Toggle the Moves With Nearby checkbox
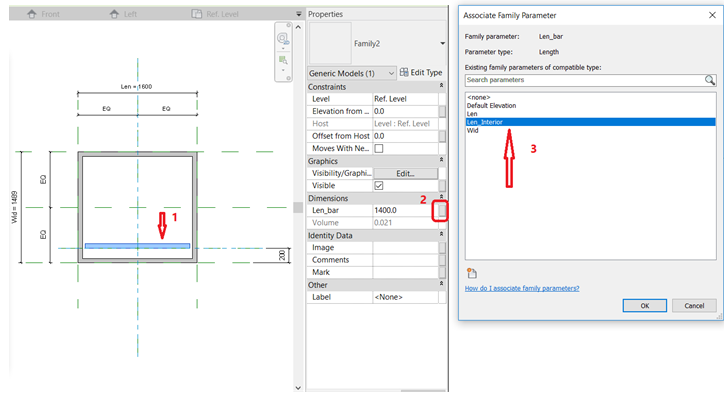 click(379, 149)
